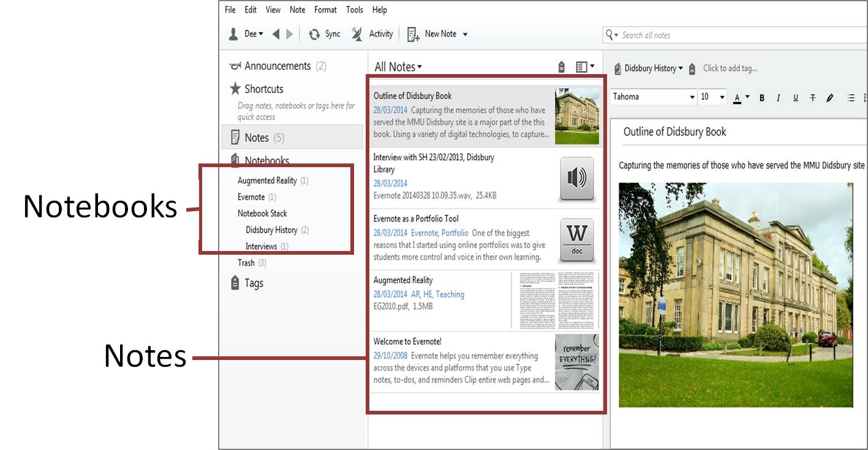Open the File menu
The height and width of the screenshot is (450, 868).
pyautogui.click(x=229, y=9)
